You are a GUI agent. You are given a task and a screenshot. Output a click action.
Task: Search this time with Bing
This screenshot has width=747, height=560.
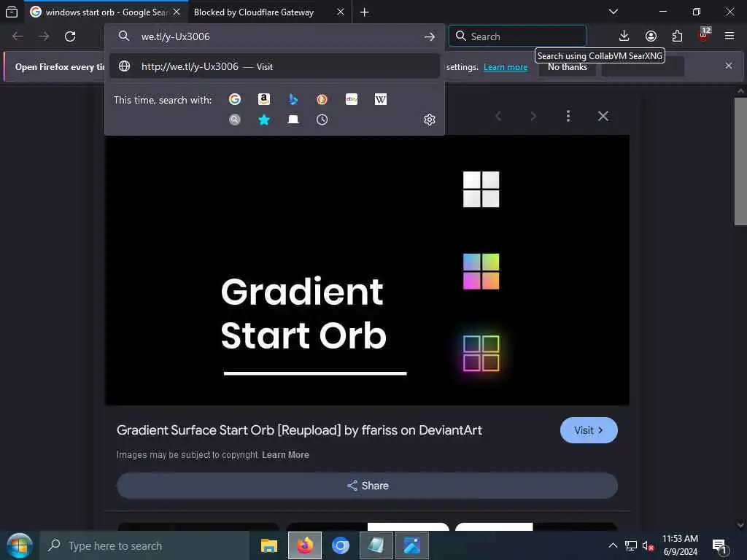coord(293,99)
